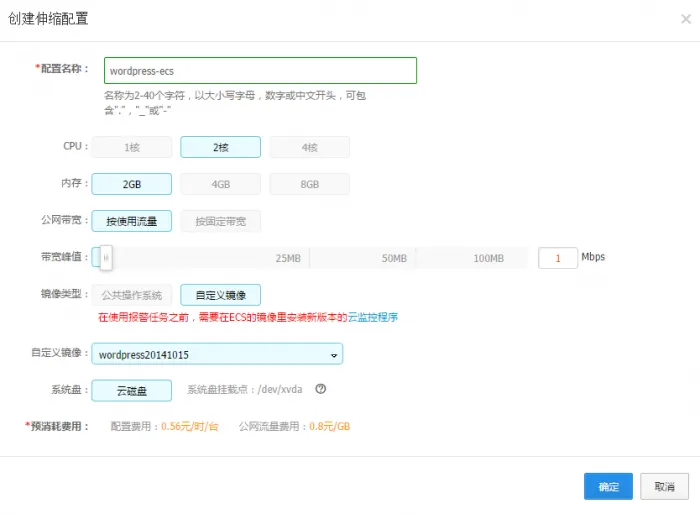Viewport: 700px width, 514px height.
Task: Click the bandwidth peak slider handle
Action: click(x=106, y=258)
